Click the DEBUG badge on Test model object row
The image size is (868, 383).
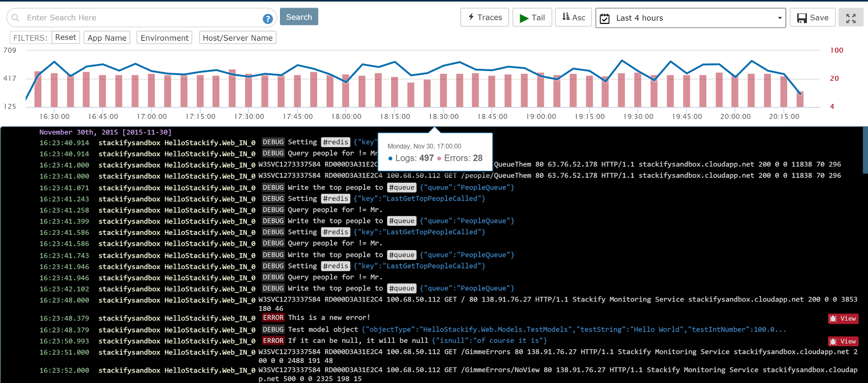pos(273,329)
